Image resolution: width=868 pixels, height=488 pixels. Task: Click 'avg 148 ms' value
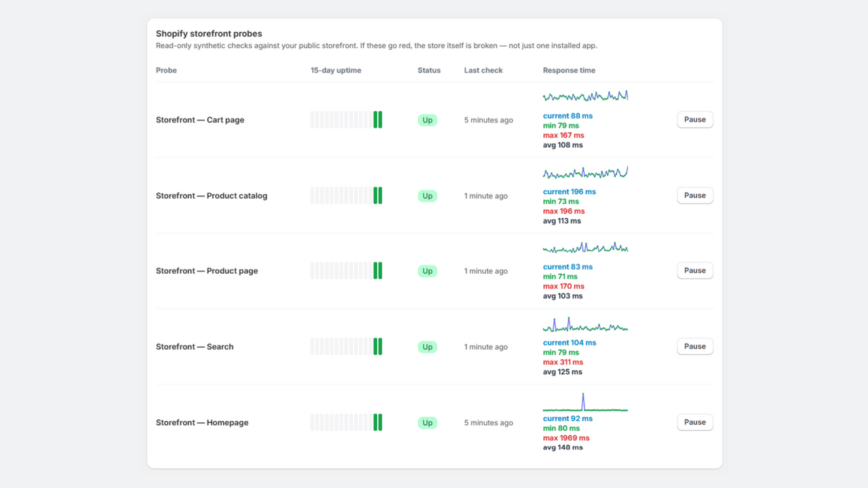(x=563, y=448)
